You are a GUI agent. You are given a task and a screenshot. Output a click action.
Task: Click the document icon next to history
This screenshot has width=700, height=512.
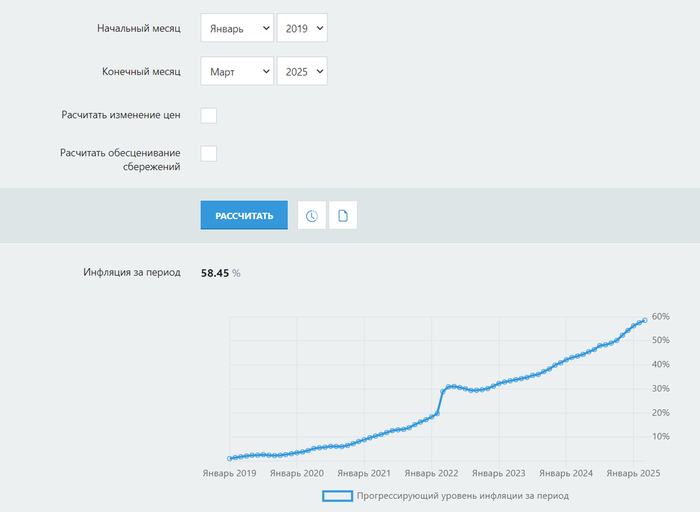343,216
